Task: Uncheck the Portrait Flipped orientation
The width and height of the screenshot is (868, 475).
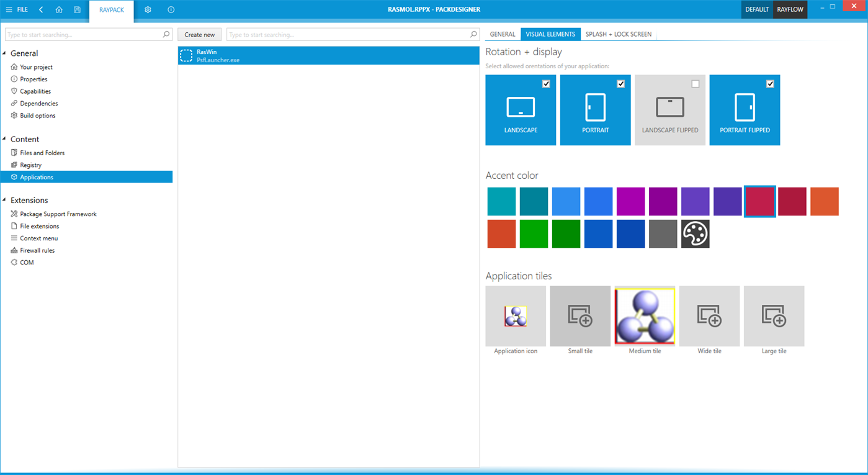Action: pyautogui.click(x=770, y=83)
